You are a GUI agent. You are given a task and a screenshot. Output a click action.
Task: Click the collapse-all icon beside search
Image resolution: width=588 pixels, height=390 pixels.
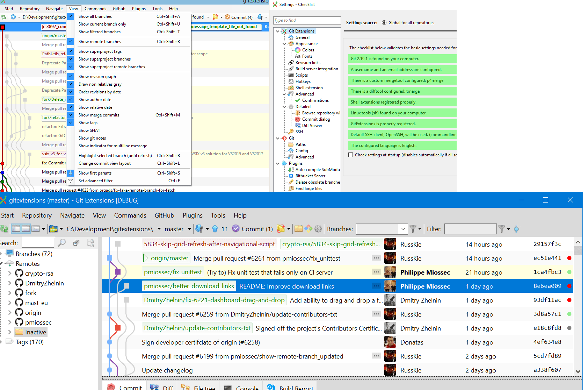click(x=76, y=243)
